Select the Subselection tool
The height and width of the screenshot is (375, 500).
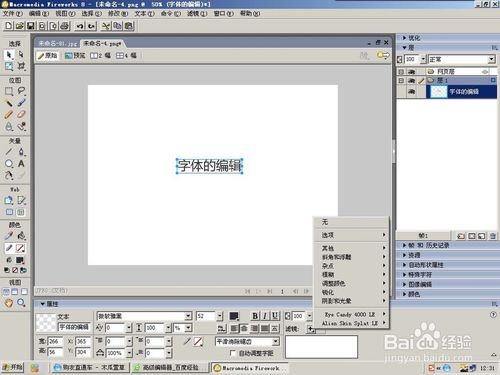click(21, 54)
